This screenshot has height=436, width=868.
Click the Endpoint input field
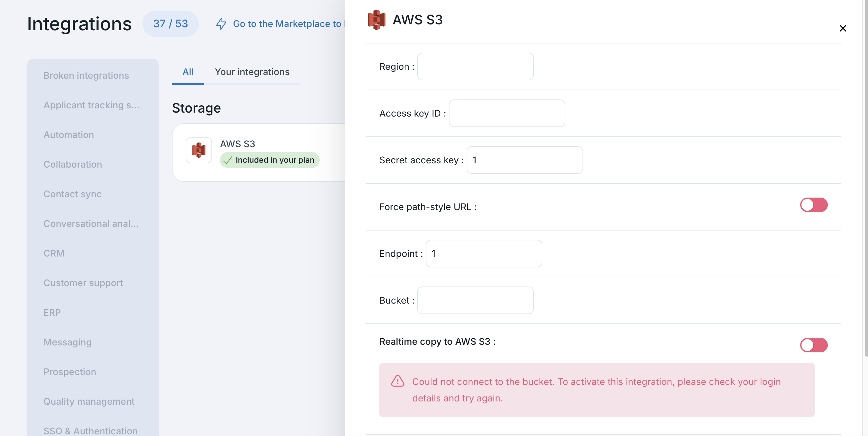(x=483, y=254)
